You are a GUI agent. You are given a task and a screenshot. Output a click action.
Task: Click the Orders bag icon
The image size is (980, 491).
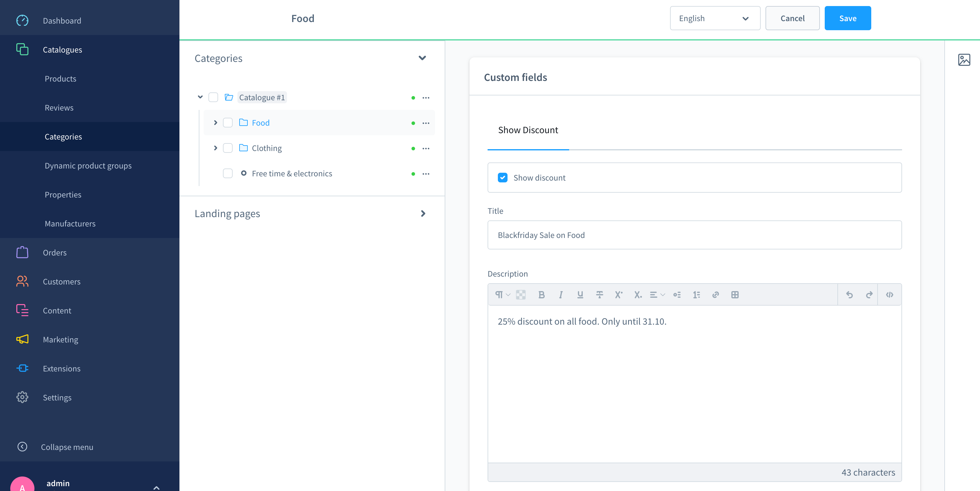point(22,252)
